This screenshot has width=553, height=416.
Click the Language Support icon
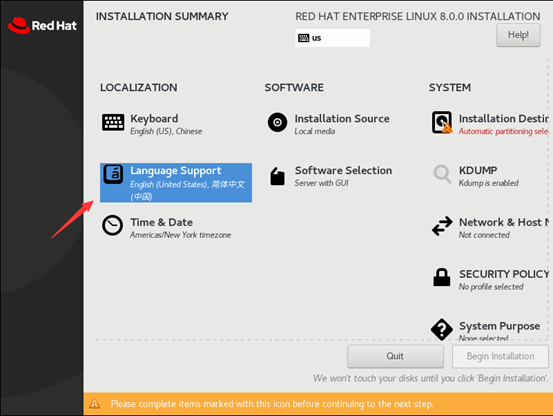pyautogui.click(x=113, y=174)
